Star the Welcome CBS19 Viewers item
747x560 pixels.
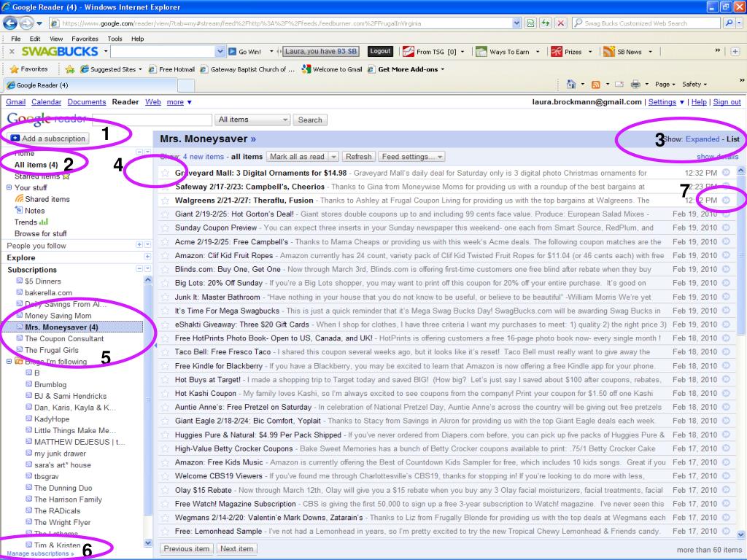tap(165, 476)
